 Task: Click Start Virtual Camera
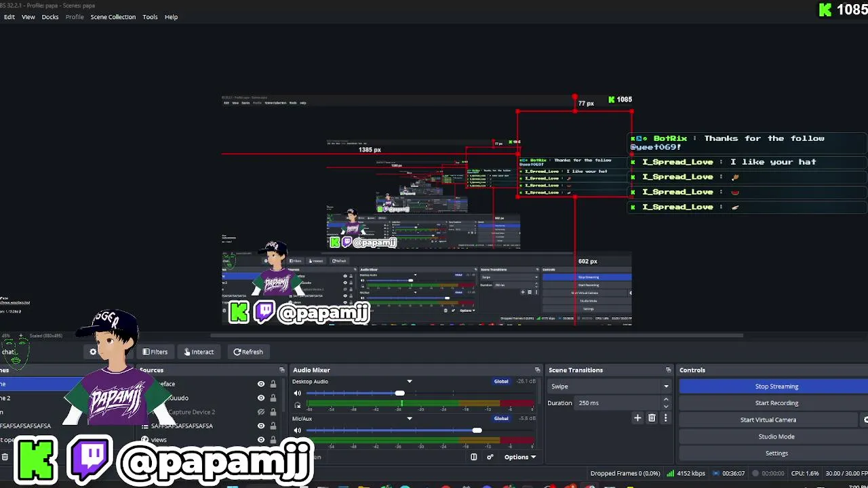768,420
